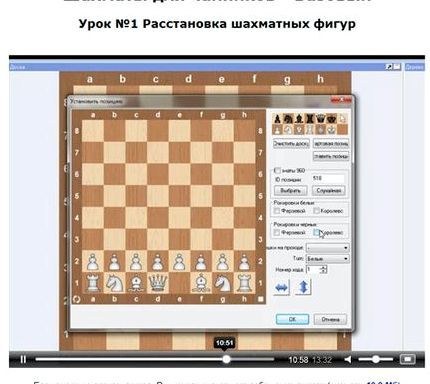This screenshot has height=384, width=430.
Task: Click the white bishop on c1
Action: tap(136, 283)
